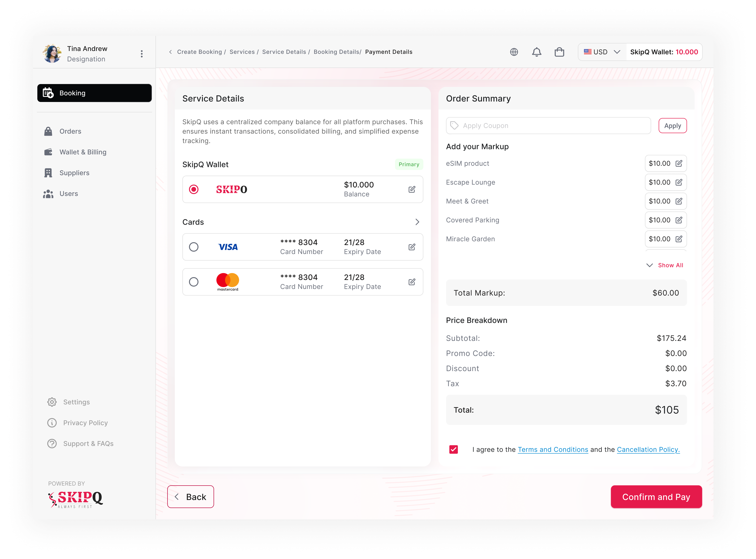Select the VISA card radio button

click(194, 247)
